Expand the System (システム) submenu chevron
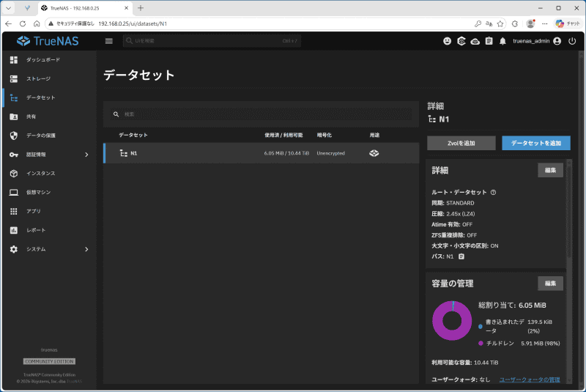Image resolution: width=586 pixels, height=392 pixels. click(x=86, y=249)
